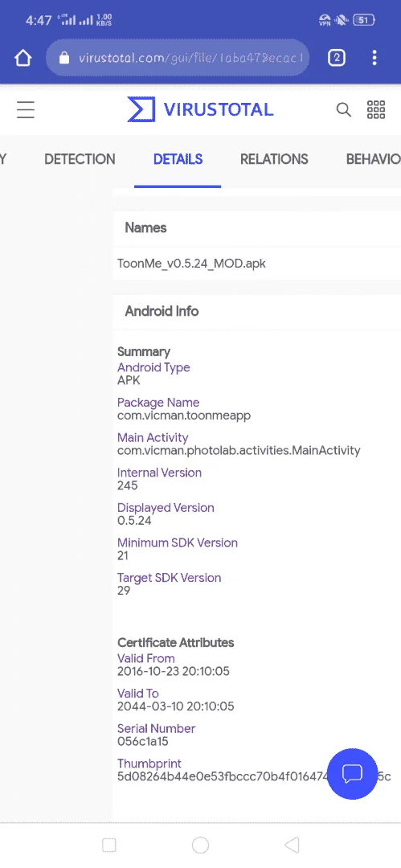Open the apps grid icon
401x868 pixels.
click(x=376, y=109)
